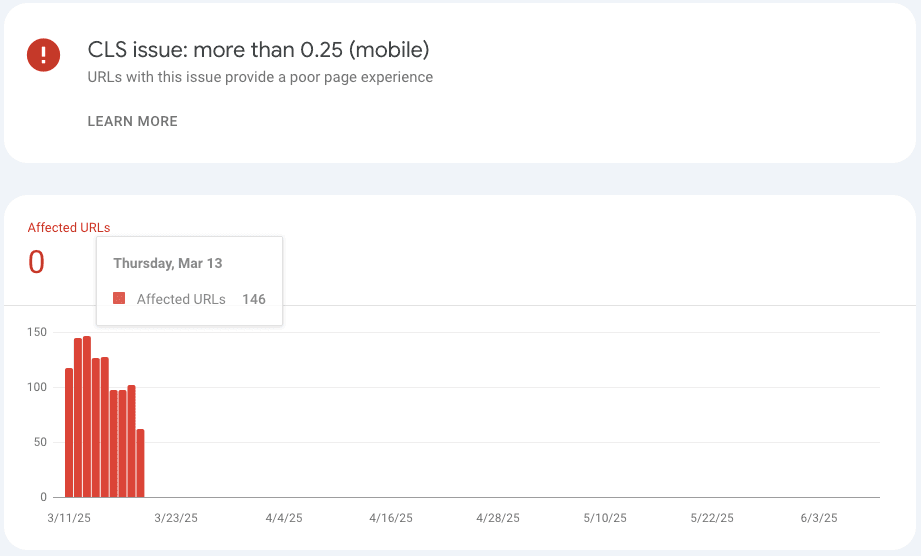Select the Affected URLs metric label
The image size is (921, 556).
[x=69, y=227]
